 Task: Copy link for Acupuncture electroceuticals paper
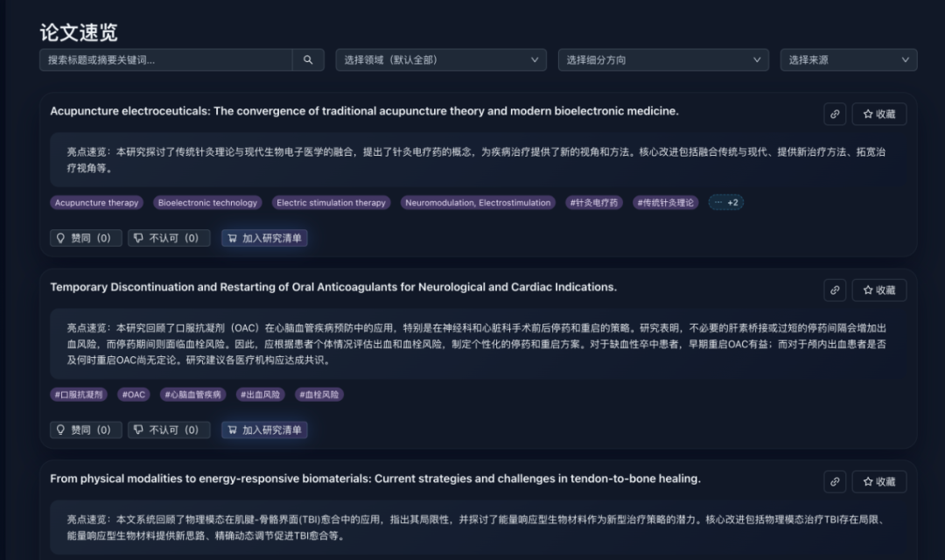coord(835,114)
